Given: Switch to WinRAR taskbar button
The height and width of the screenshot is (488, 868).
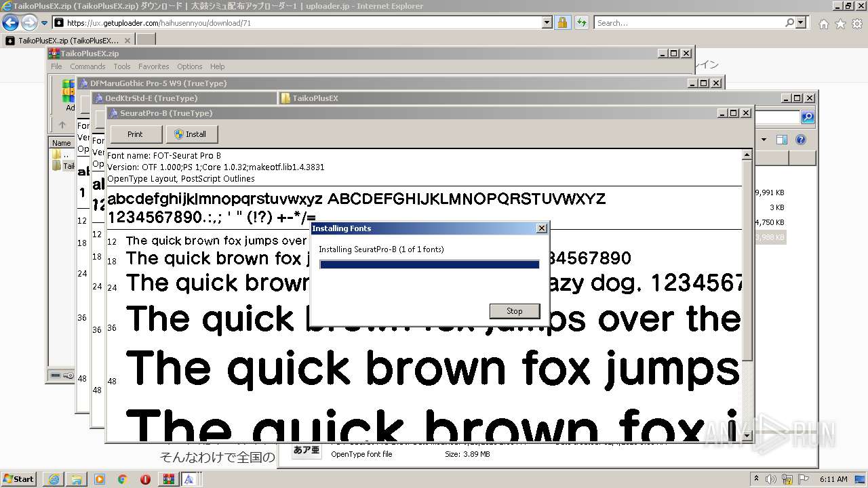Looking at the screenshot, I should [168, 479].
